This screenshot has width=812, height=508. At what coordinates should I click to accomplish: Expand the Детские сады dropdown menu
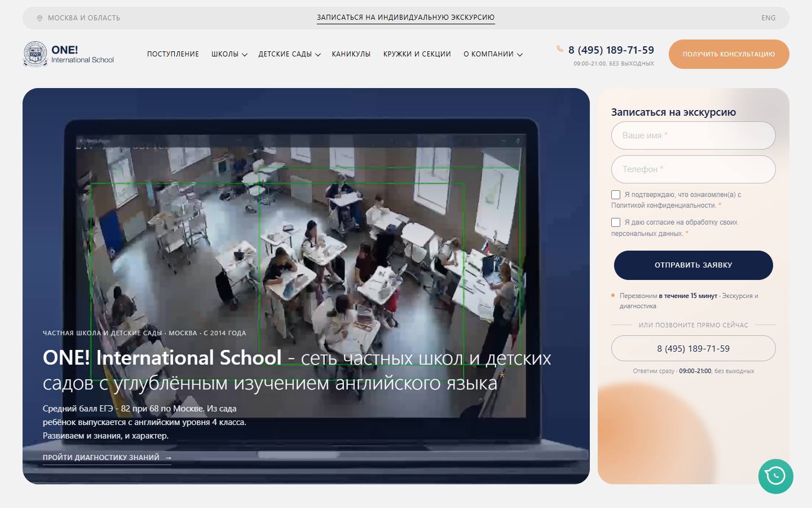tap(289, 54)
